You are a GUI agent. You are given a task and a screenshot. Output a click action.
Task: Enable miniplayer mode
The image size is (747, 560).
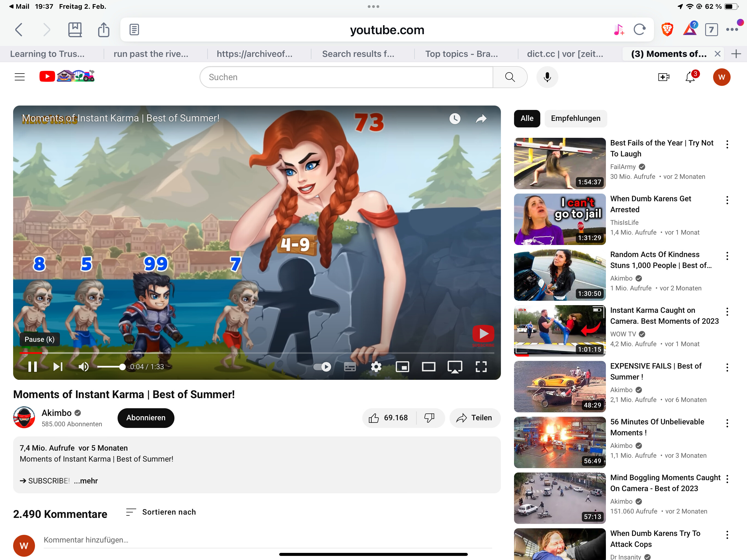402,367
